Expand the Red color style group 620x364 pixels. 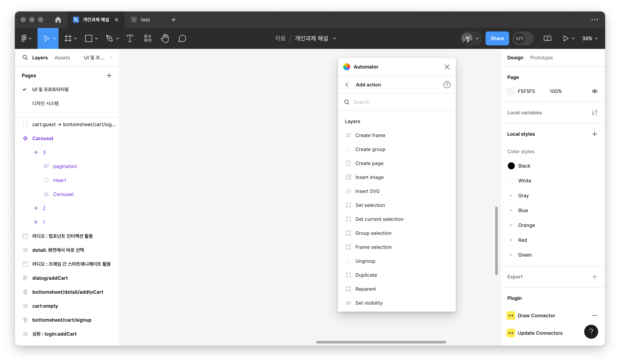[x=511, y=240]
